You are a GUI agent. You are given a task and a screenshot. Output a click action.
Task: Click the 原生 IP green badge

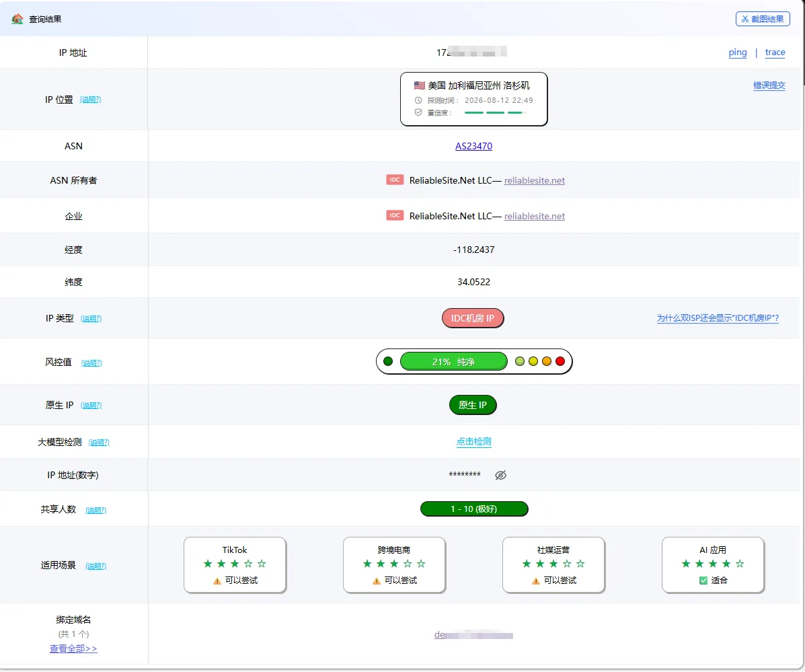tap(473, 405)
